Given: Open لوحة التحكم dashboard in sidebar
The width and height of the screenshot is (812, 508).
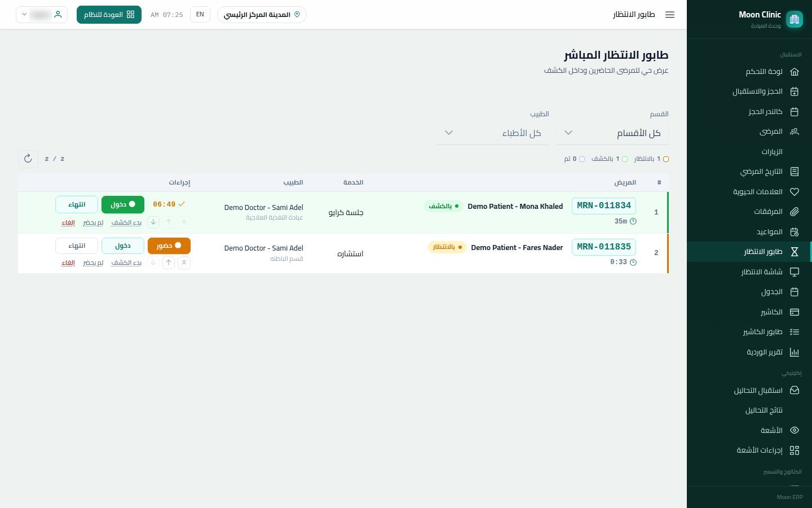Looking at the screenshot, I should coord(749,72).
